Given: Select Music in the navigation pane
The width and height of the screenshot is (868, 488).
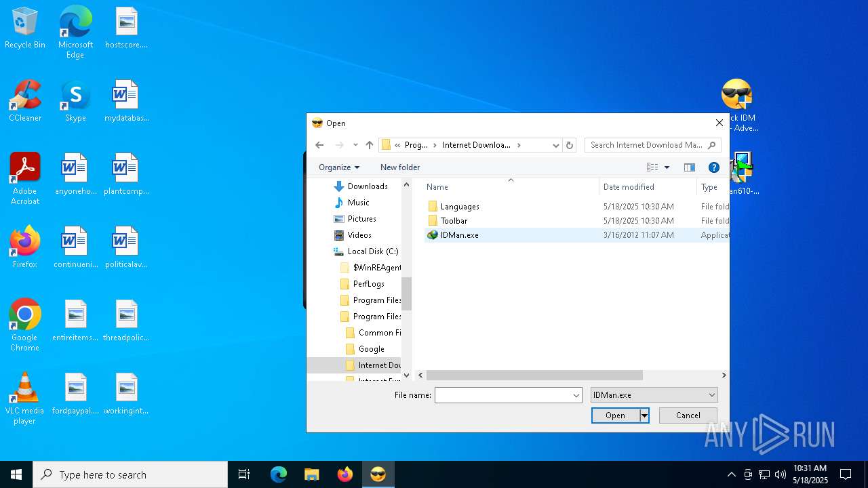Looking at the screenshot, I should coord(359,203).
